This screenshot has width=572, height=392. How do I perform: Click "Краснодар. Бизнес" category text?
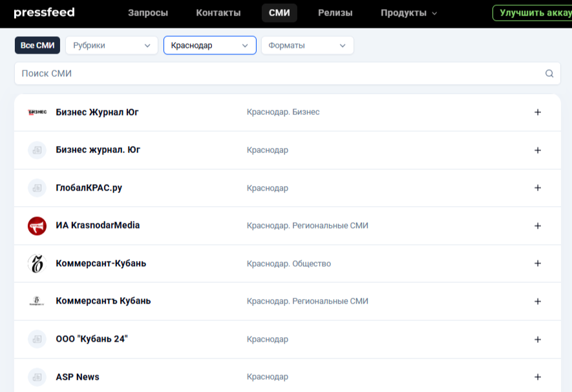[x=283, y=112]
